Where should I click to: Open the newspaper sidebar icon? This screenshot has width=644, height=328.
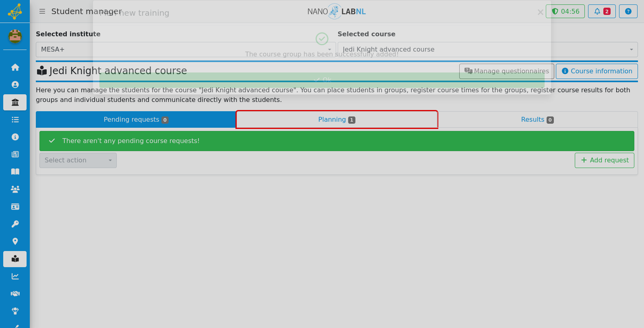click(15, 154)
